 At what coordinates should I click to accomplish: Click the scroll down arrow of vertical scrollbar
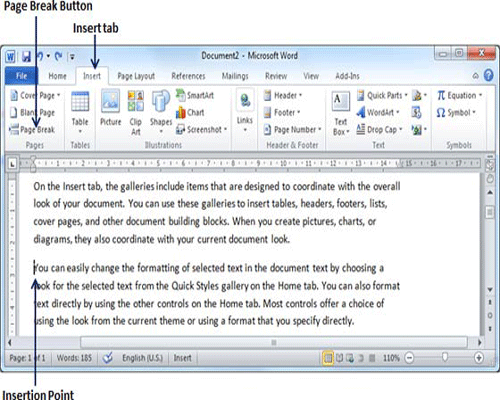[490, 290]
